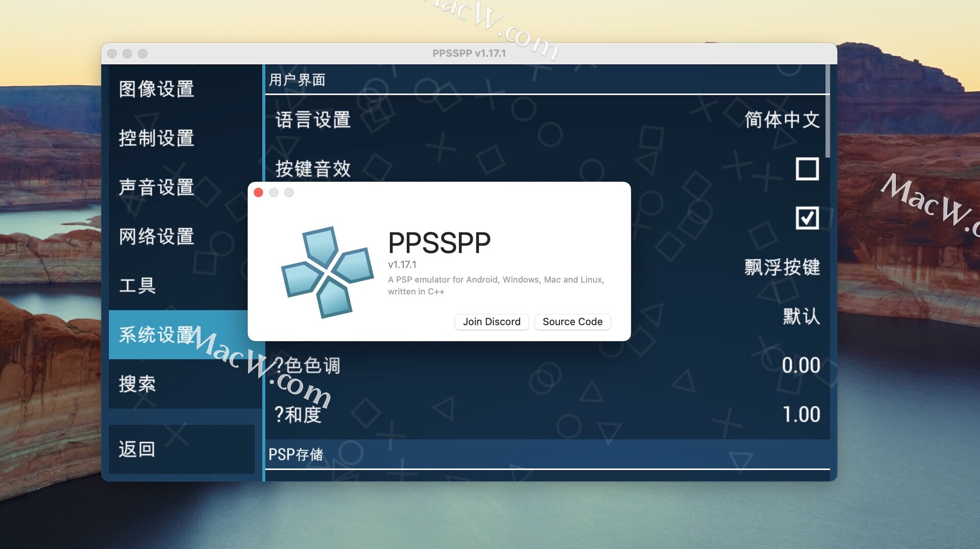Image resolution: width=980 pixels, height=549 pixels.
Task: Uncheck the checked box below 按键音效
Action: pyautogui.click(x=807, y=218)
